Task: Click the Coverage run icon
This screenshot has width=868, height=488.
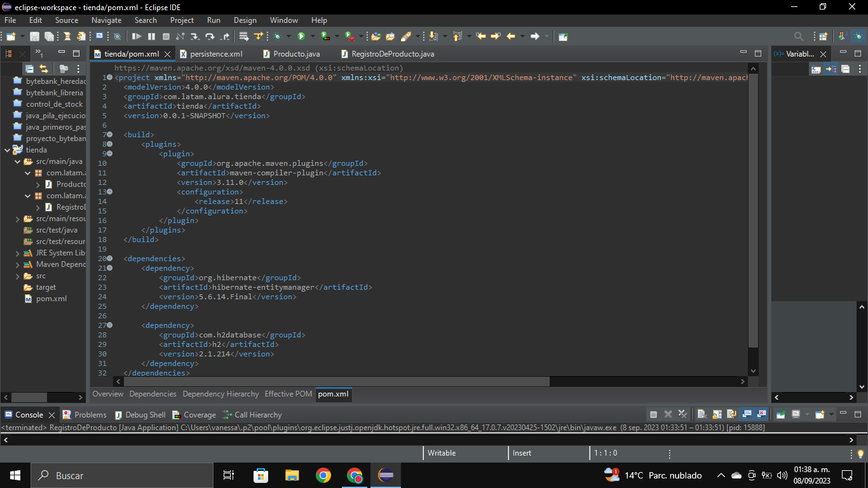Action: click(325, 36)
